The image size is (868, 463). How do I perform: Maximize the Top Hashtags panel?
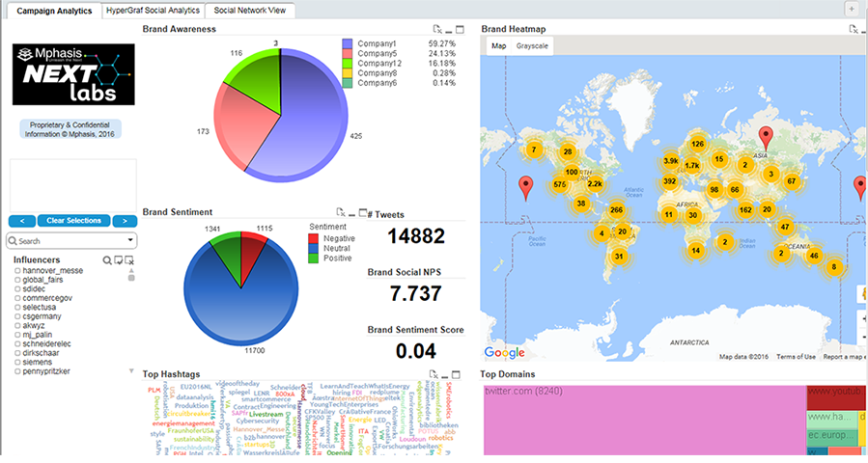pyautogui.click(x=456, y=374)
